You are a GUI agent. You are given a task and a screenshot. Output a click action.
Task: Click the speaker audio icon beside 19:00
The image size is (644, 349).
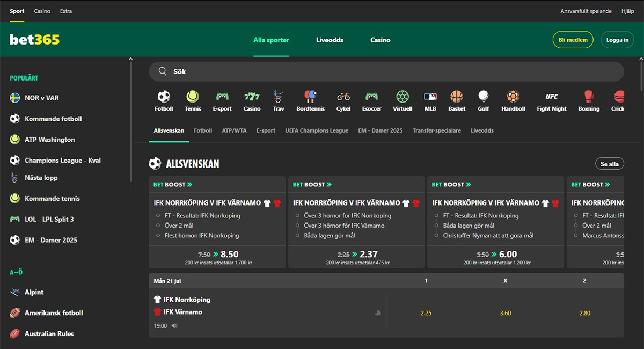pyautogui.click(x=174, y=326)
